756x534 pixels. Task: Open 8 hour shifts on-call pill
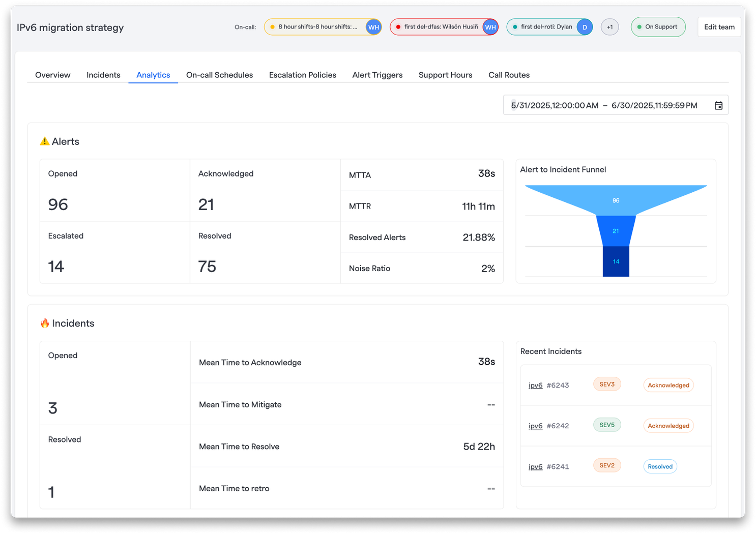click(x=323, y=27)
